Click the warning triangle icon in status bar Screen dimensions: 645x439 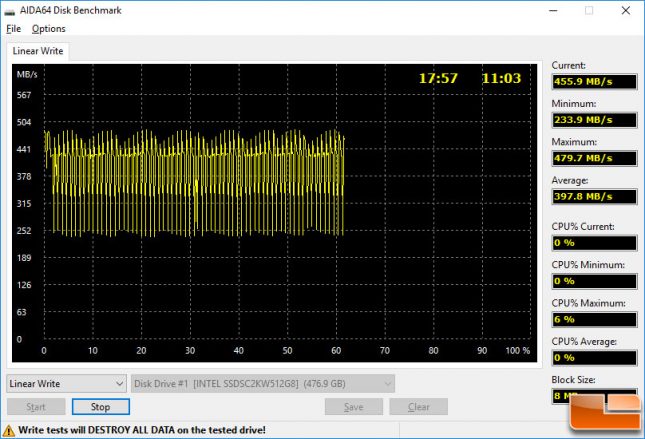click(9, 430)
